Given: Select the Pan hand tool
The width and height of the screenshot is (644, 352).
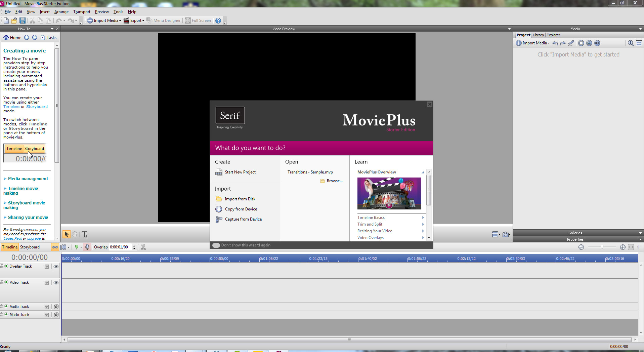Looking at the screenshot, I should point(75,234).
